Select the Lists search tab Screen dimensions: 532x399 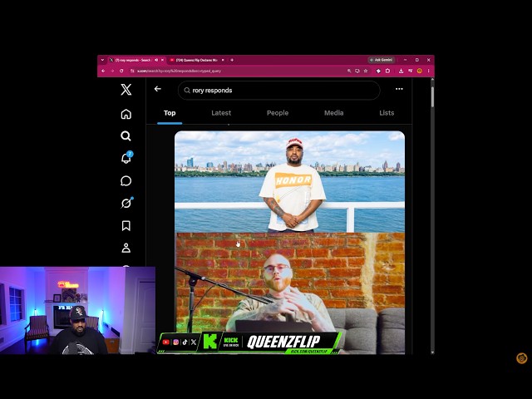(387, 113)
